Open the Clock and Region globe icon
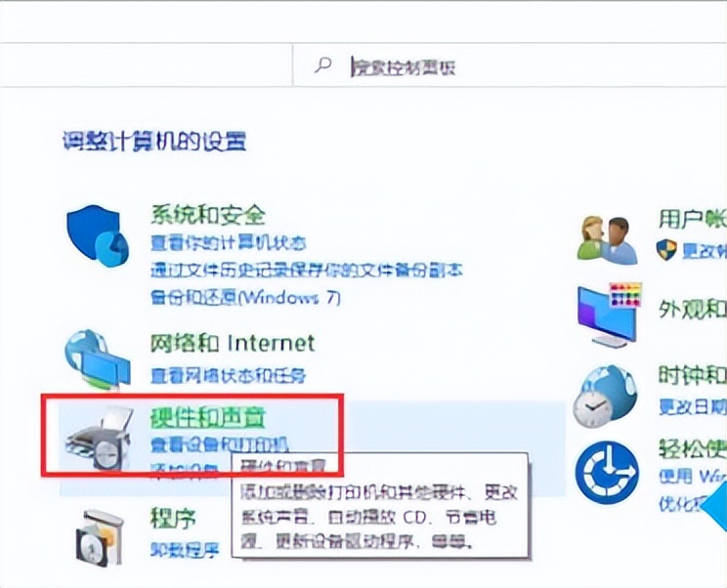This screenshot has width=727, height=588. click(x=604, y=396)
